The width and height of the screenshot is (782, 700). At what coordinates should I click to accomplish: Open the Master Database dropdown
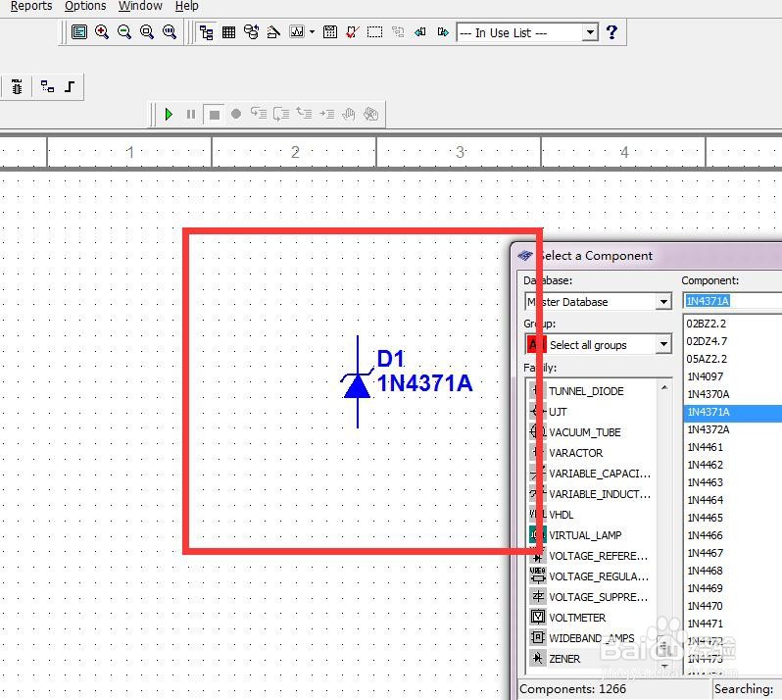663,302
